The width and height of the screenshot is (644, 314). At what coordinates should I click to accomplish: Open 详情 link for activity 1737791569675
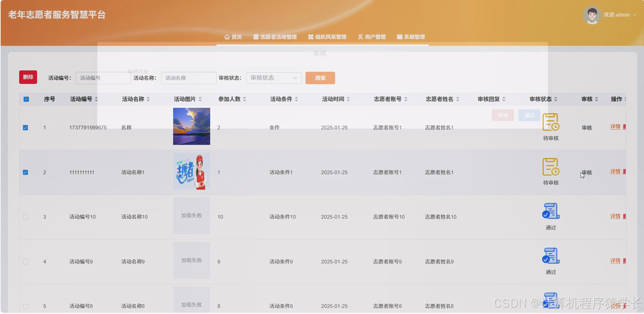coord(615,127)
